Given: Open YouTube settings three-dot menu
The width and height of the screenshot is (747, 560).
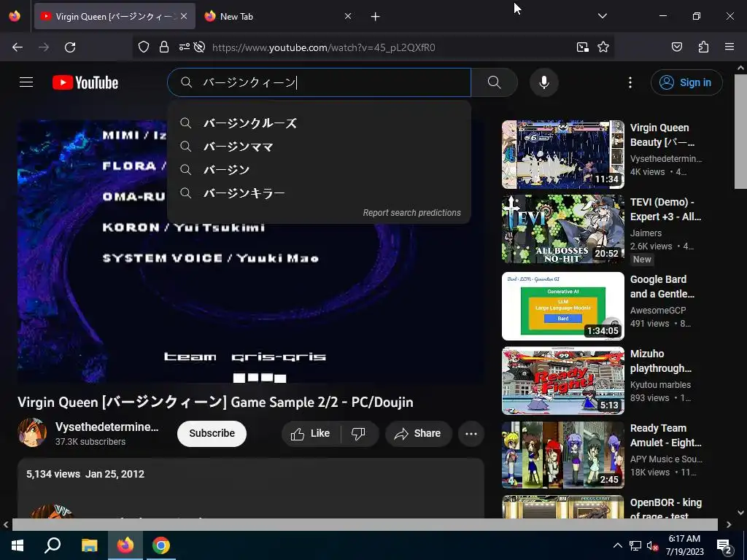Looking at the screenshot, I should [x=630, y=82].
